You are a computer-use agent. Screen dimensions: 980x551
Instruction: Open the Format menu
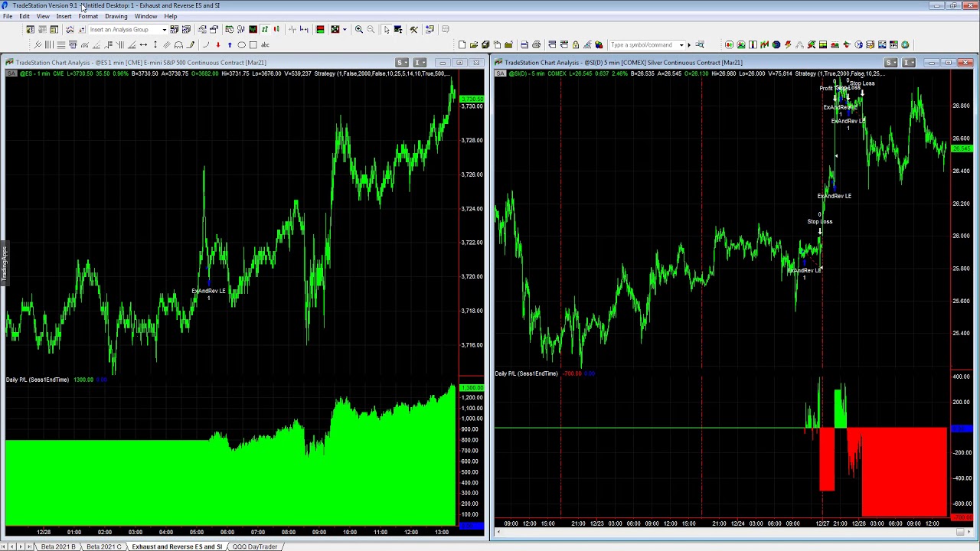click(88, 16)
